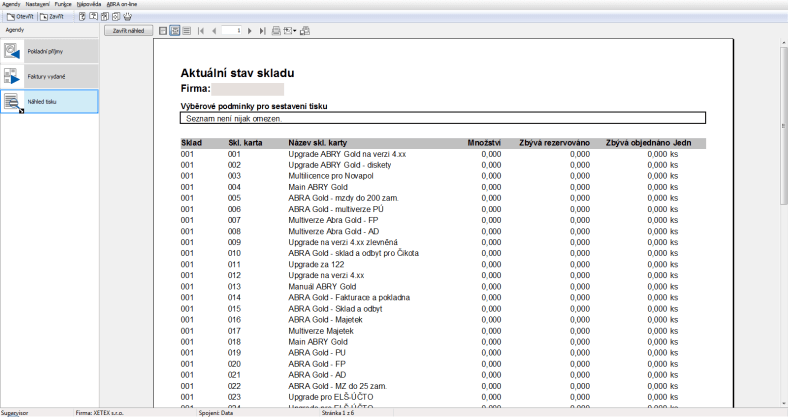
Task: Open the Agendy menu
Action: [x=12, y=4]
